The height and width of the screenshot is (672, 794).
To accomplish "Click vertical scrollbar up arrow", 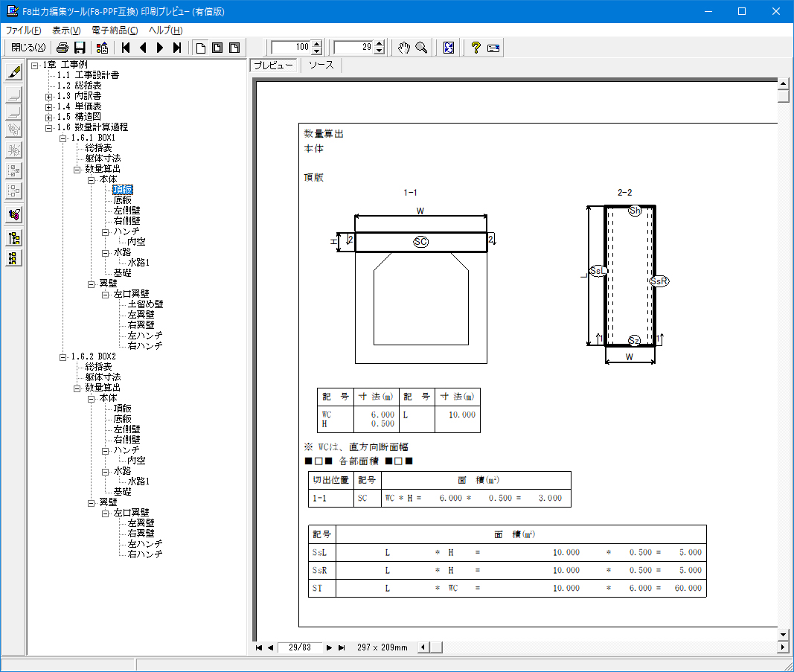I will point(784,83).
